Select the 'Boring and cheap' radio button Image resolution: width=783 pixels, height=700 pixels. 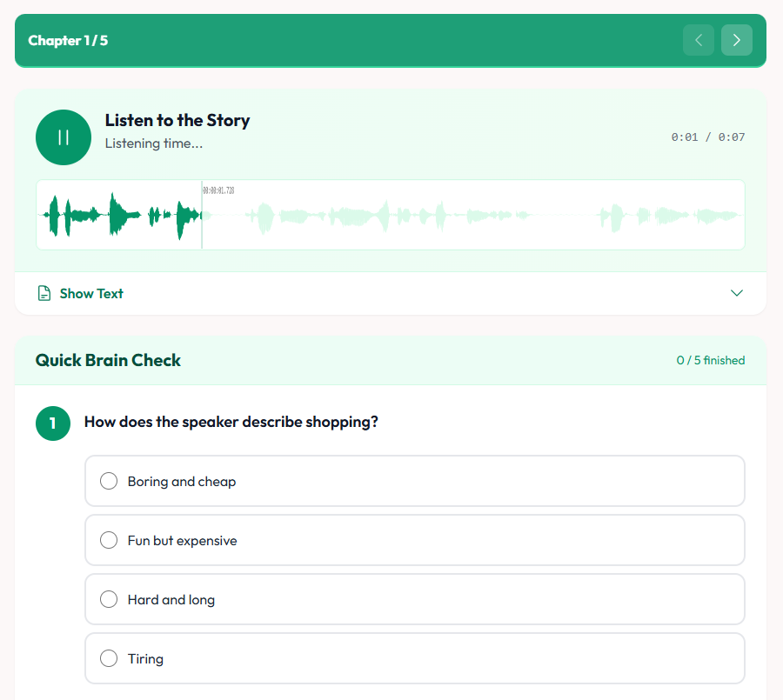[109, 481]
